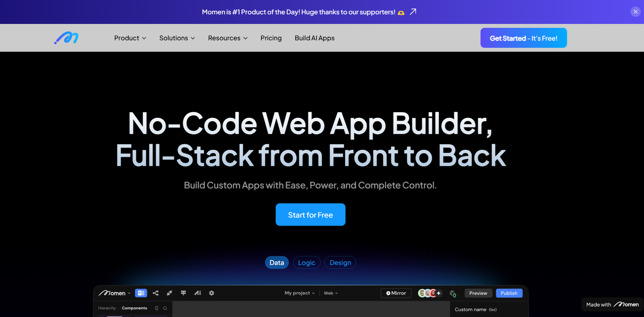Switch to the Logic tab
This screenshot has width=644, height=317.
click(x=307, y=262)
